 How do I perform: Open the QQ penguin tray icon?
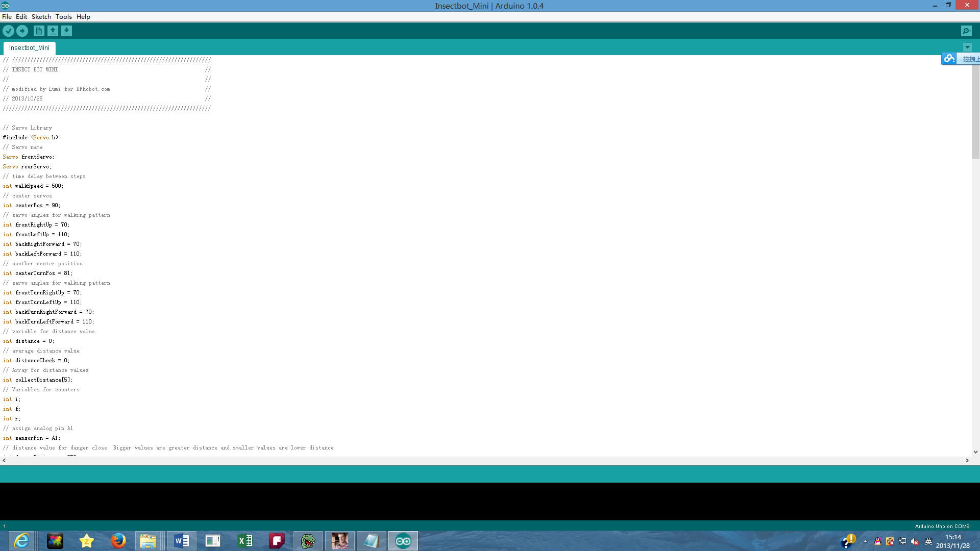pyautogui.click(x=877, y=542)
